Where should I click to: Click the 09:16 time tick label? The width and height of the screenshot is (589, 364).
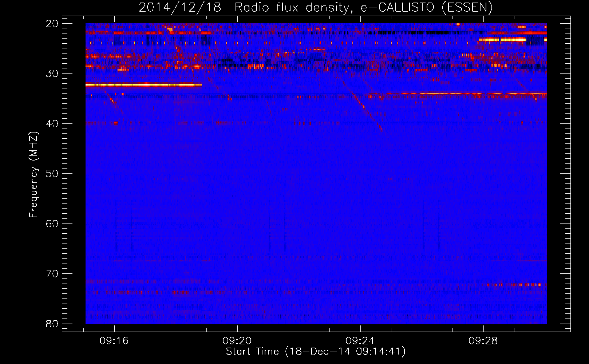point(114,341)
